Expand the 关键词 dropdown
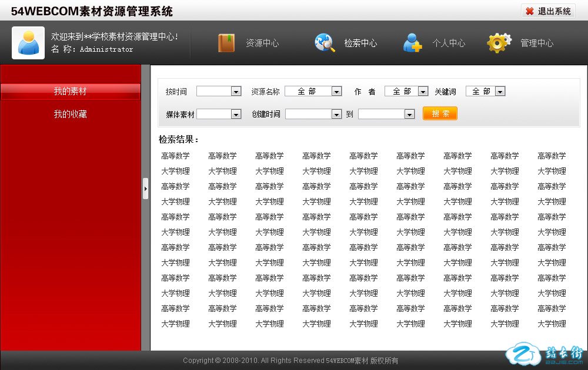Viewport: 588px width, 370px height. coord(485,92)
